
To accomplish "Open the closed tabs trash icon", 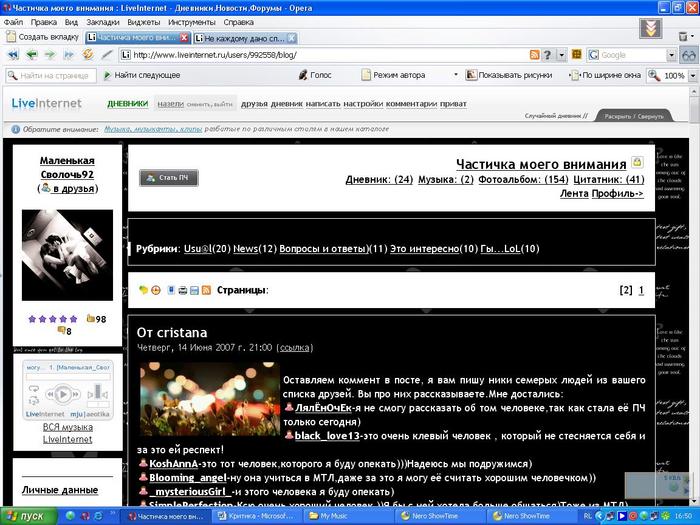I will (x=683, y=36).
